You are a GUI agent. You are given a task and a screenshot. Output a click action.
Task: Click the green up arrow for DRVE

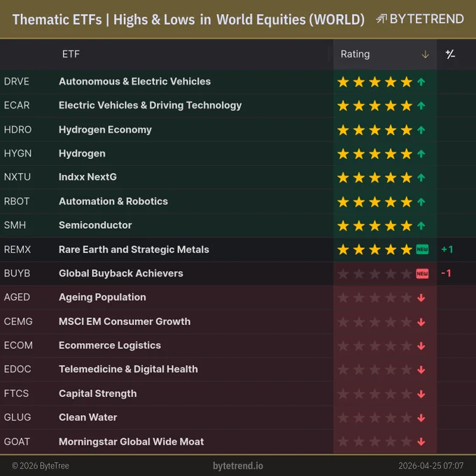pos(421,82)
